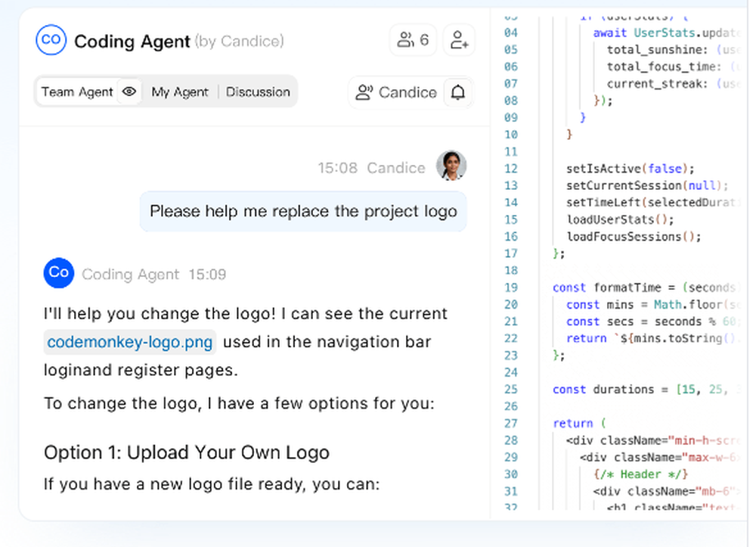
Task: Click Candice's profile picture
Action: click(x=452, y=166)
